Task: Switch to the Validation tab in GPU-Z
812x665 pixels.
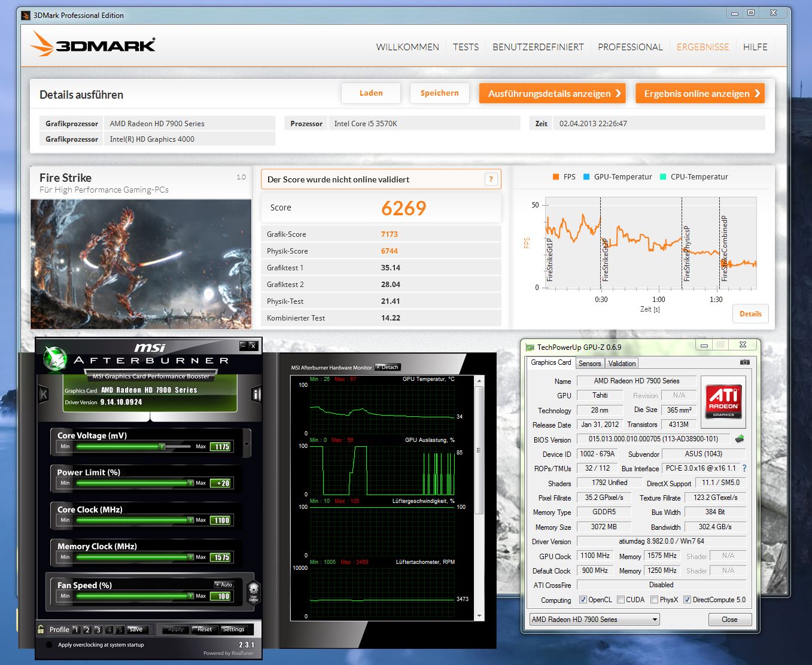Action: point(622,363)
